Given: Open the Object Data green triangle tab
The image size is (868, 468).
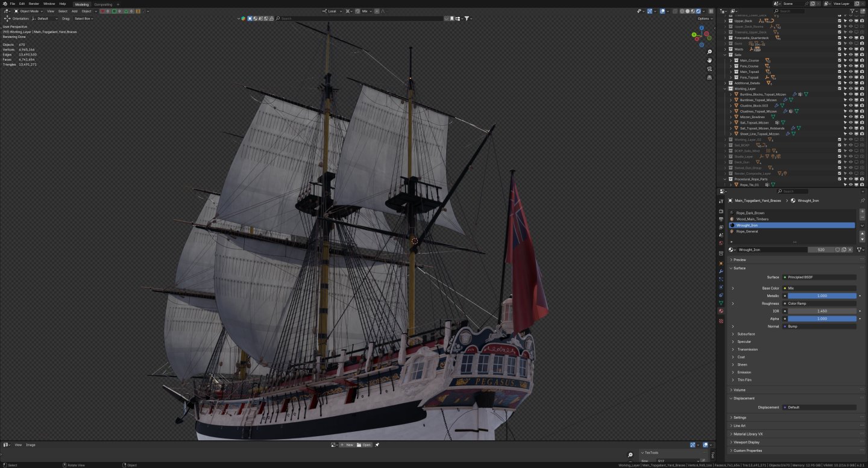Looking at the screenshot, I should coord(721,303).
